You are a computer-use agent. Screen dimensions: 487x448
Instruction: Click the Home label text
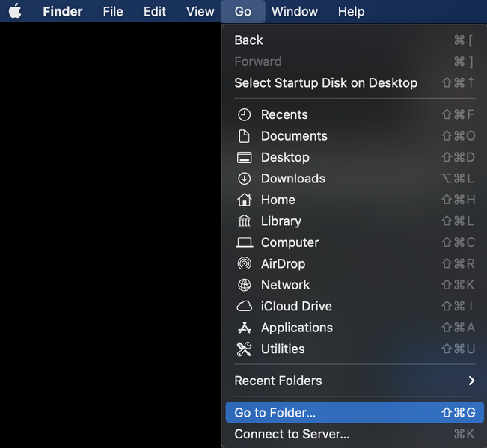278,200
